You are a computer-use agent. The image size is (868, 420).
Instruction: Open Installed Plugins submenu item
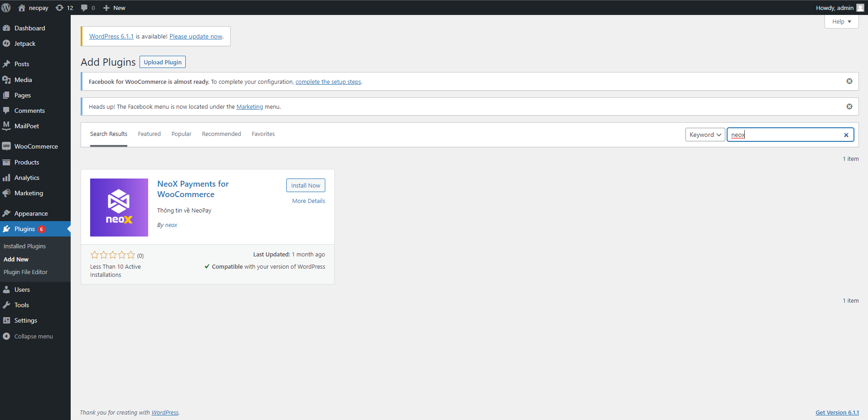pos(25,246)
